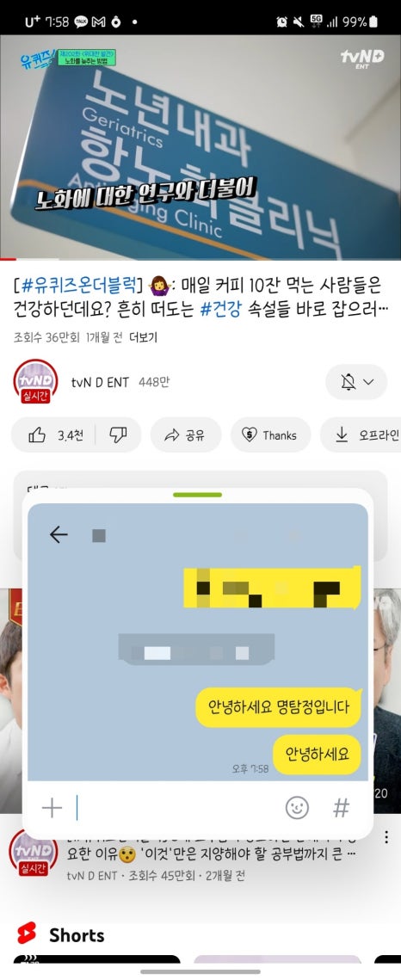This screenshot has height=980, width=401.
Task: Grab the green handle of chat popup
Action: tap(197, 495)
